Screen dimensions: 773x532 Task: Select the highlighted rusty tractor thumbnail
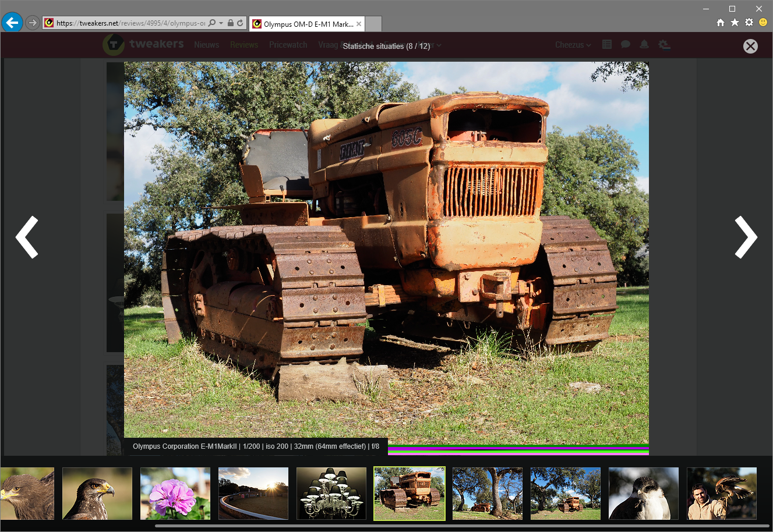(x=410, y=494)
